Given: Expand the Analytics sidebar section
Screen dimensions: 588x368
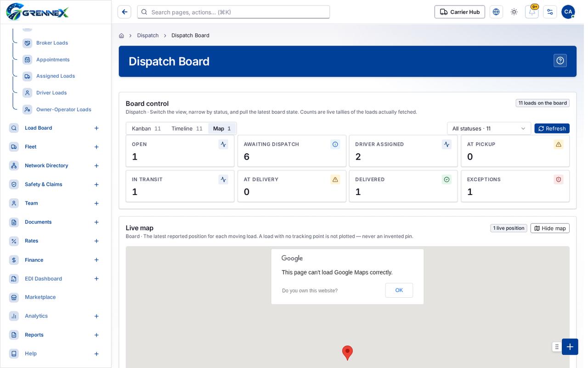Looking at the screenshot, I should pyautogui.click(x=96, y=316).
